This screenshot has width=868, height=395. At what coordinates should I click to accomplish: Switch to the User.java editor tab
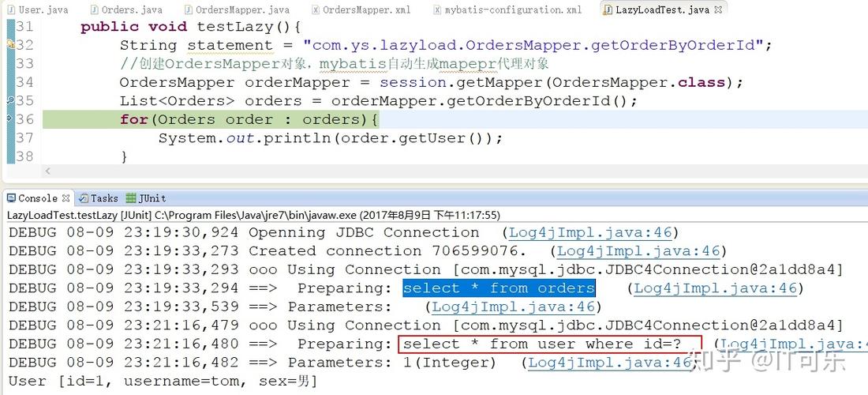point(38,9)
